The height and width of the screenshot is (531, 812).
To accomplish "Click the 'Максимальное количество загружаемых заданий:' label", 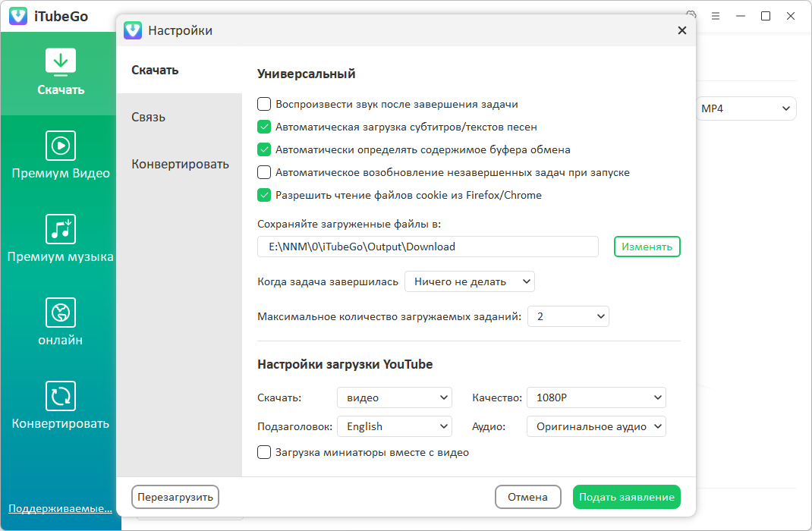I will tap(389, 316).
